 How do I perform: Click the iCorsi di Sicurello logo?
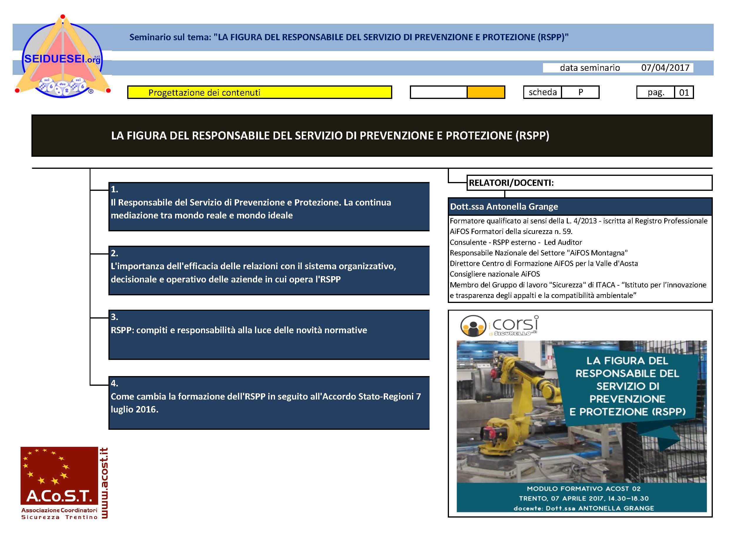point(499,326)
